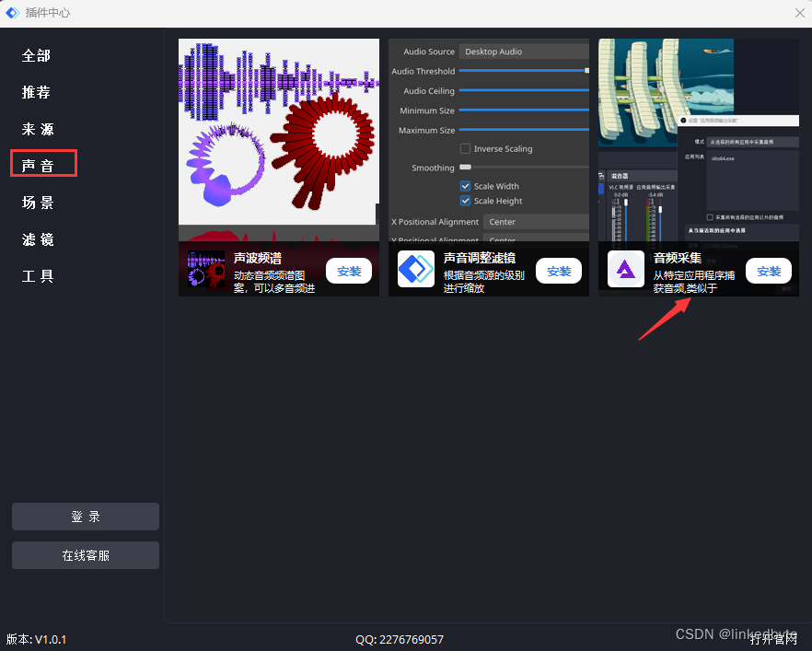
Task: Click the 声音调整滤镜 blue diamond icon
Action: 416,269
